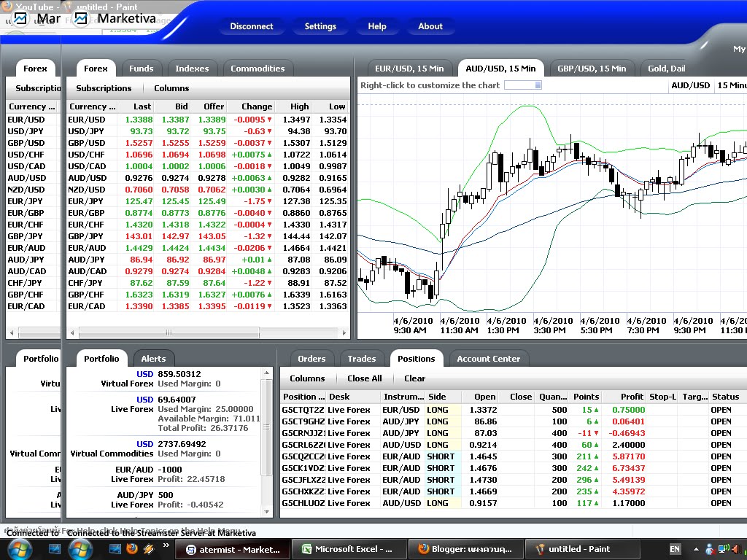
Task: Select position G5CRNJJZ AUD/JPY row
Action: (x=514, y=433)
